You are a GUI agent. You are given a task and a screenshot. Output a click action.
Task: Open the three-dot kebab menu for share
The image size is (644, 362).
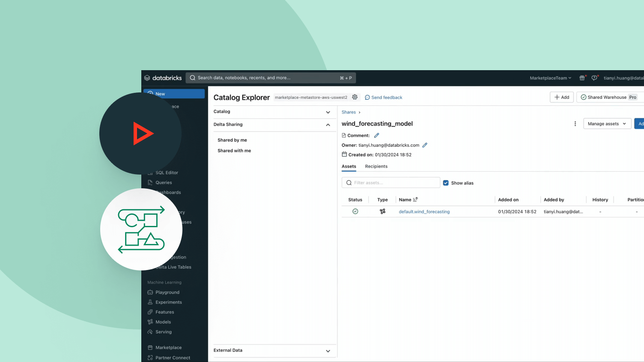point(575,124)
